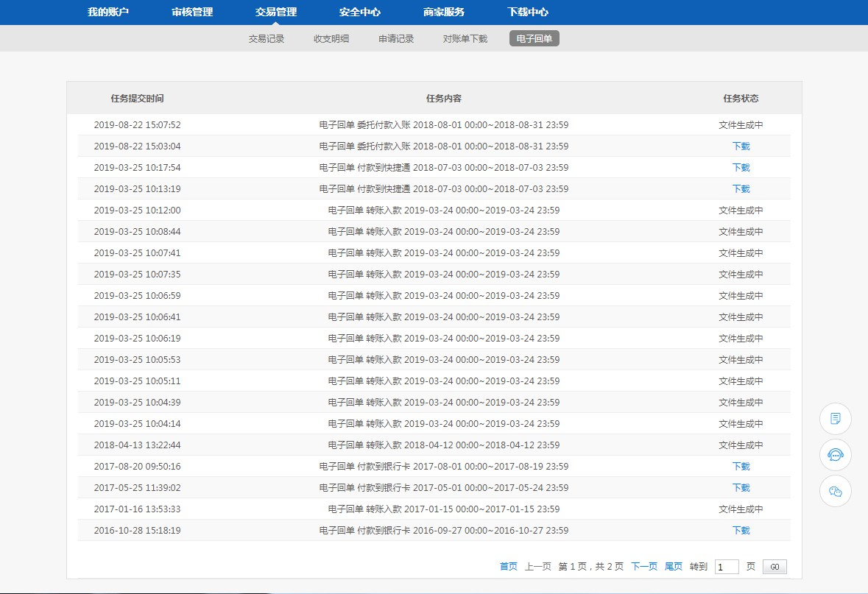Select the 电子回单 tab
Viewport: 868px width, 594px height.
point(534,38)
